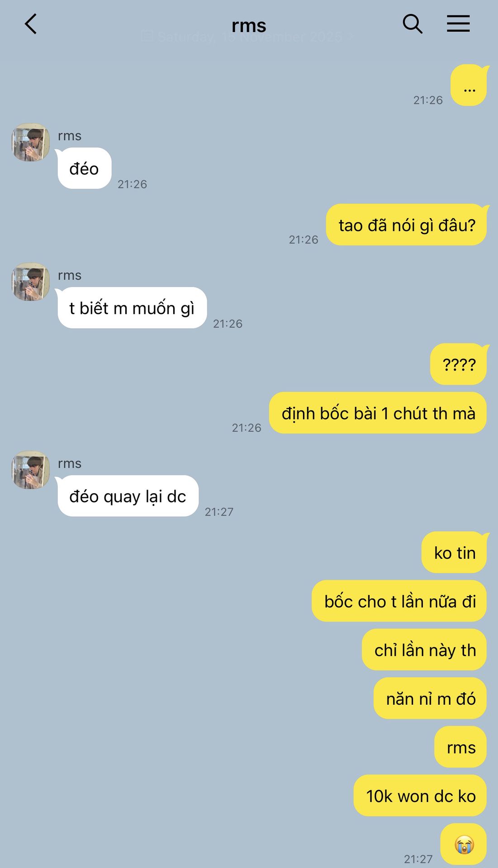Select the "????" message bubble
The height and width of the screenshot is (868, 498).
coord(459,364)
